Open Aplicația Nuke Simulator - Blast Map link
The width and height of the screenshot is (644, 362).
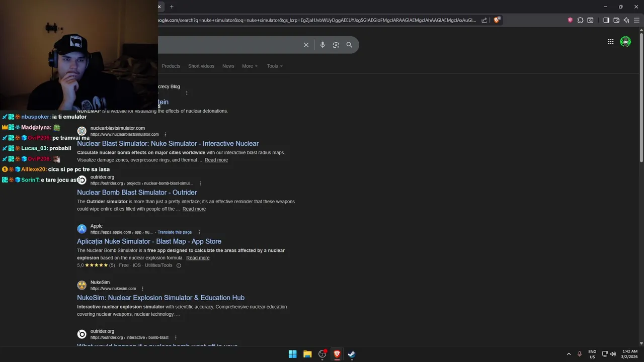click(x=149, y=241)
